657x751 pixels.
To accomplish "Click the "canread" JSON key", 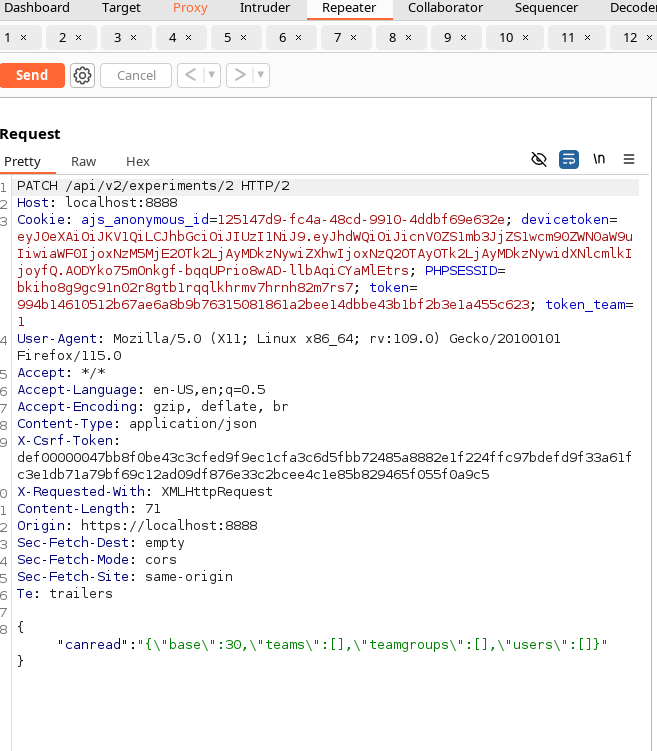I will (93, 645).
